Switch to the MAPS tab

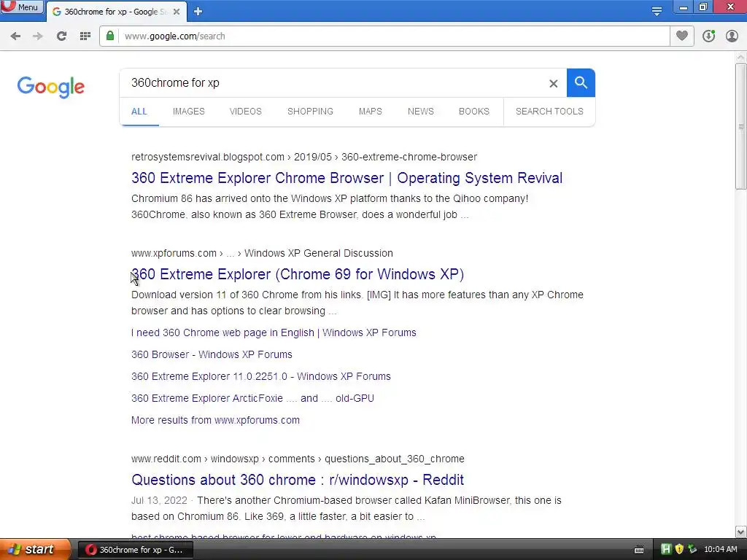(x=370, y=112)
